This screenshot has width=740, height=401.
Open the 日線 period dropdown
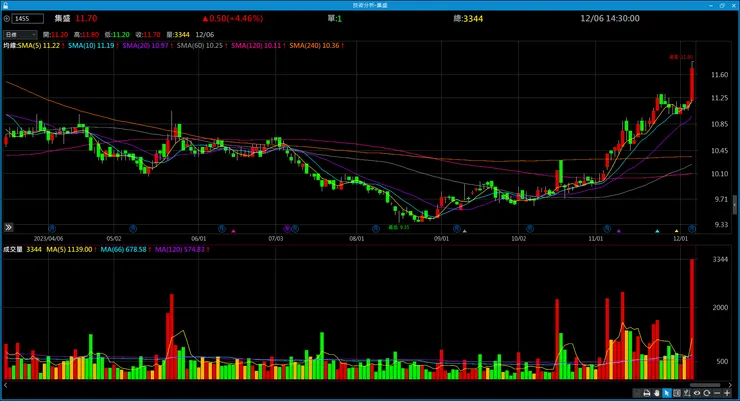20,35
